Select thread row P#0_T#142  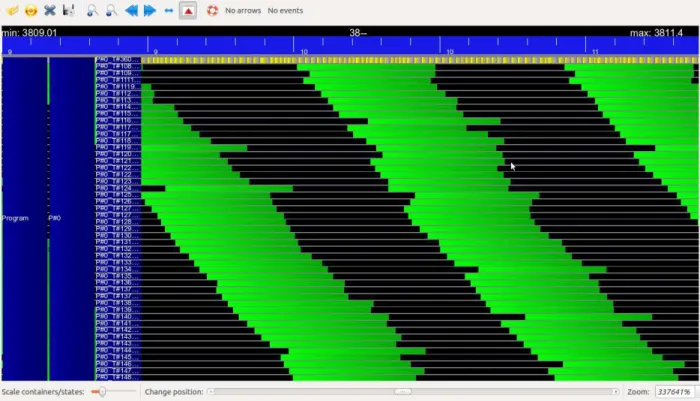117,330
